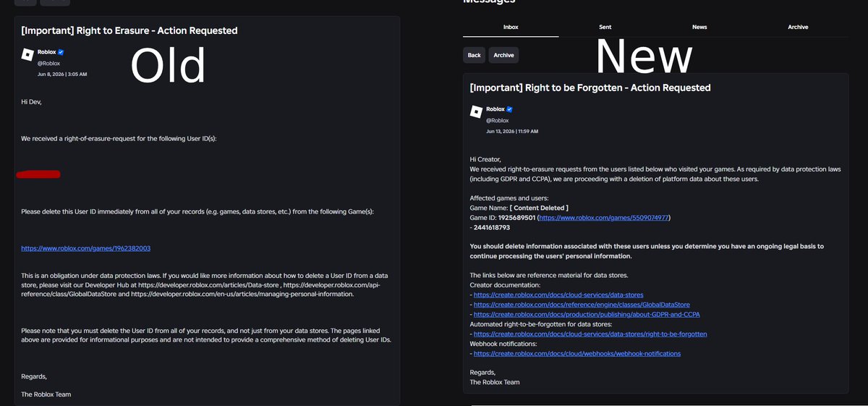Open the about-GDPR-and-CCPA docs link
The height and width of the screenshot is (406, 868).
[x=587, y=315]
